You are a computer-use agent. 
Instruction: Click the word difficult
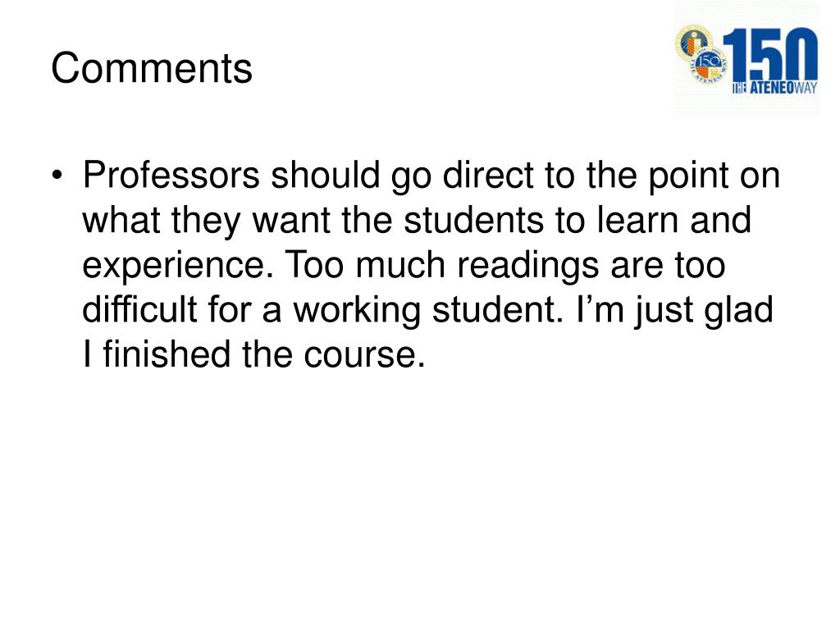click(139, 309)
